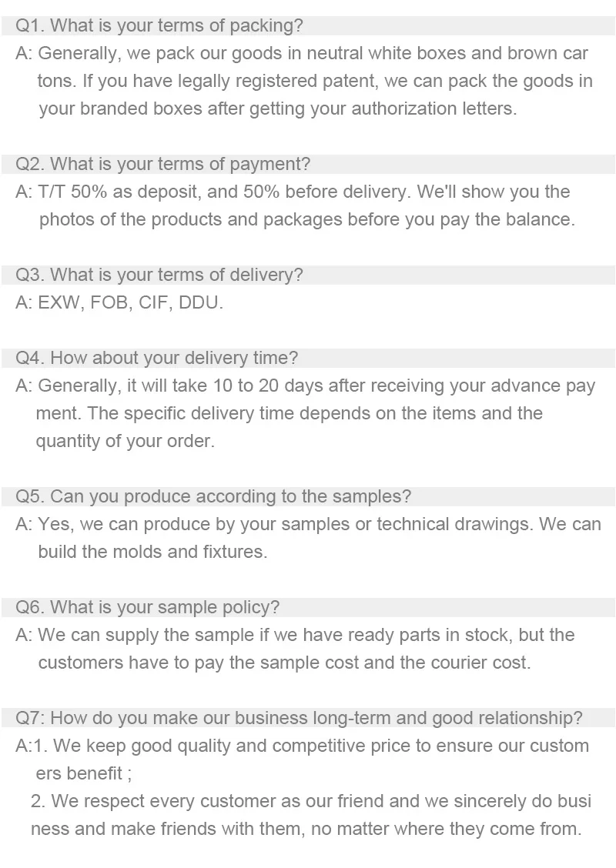This screenshot has width=616, height=868.
Task: Select the Q6 sample policy question
Action: (148, 607)
